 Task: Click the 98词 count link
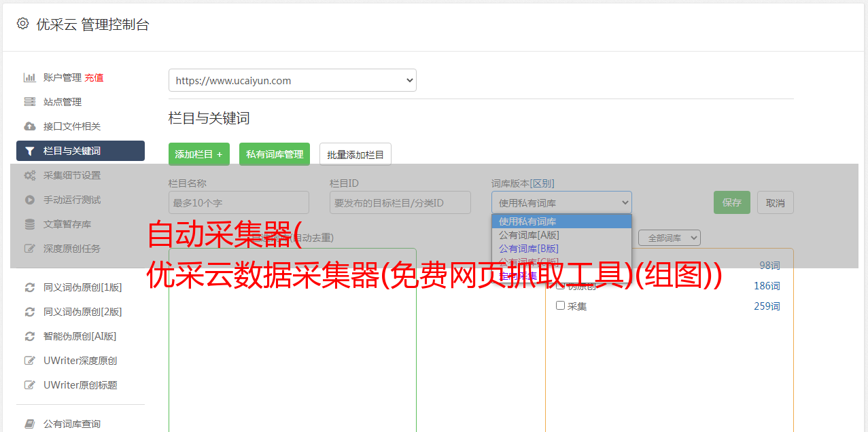[769, 266]
